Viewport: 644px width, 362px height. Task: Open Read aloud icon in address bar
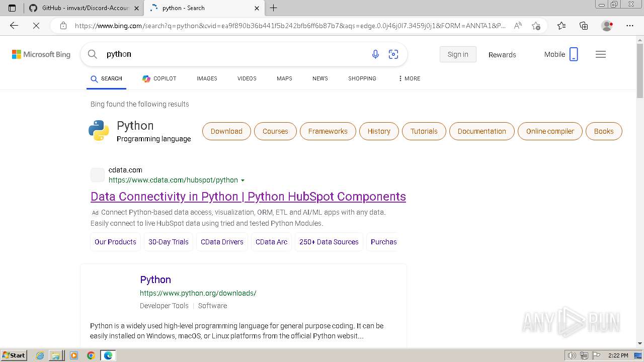pos(518,26)
